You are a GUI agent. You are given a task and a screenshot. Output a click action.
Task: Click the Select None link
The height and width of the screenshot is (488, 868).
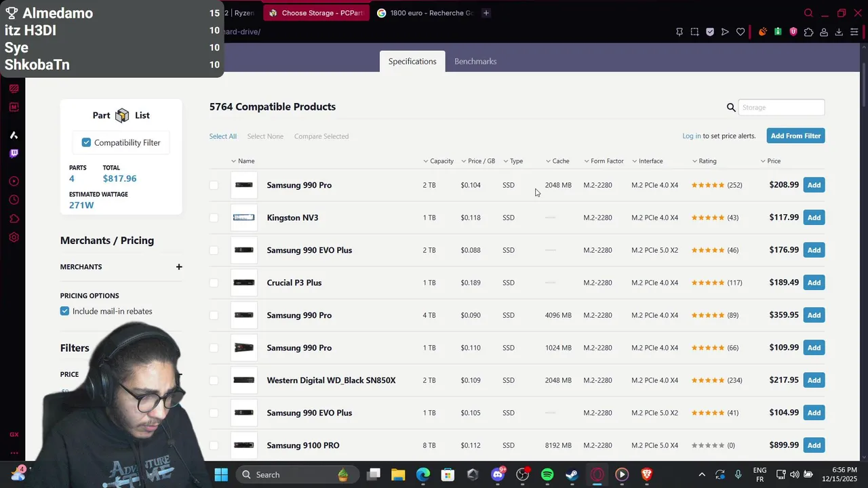point(265,136)
